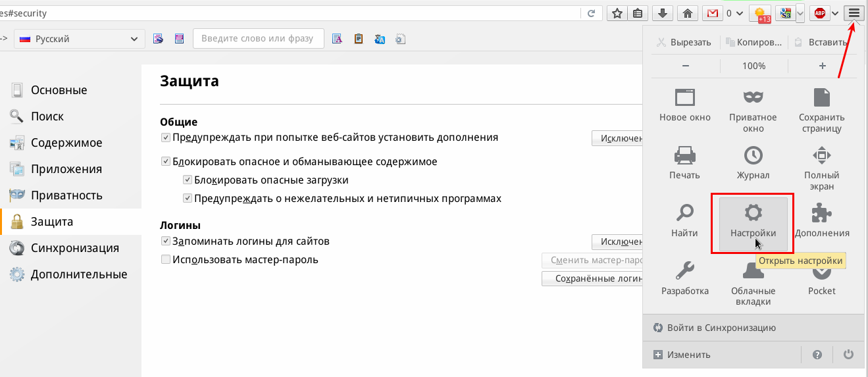
Task: Enter Полный экран mode
Action: [x=822, y=168]
